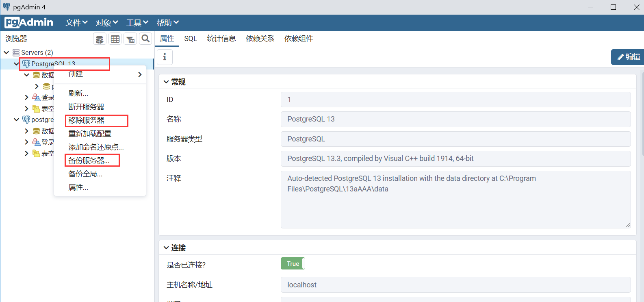Click the elephant icon of PostgreSQL 13
This screenshot has width=644, height=302.
click(26, 64)
